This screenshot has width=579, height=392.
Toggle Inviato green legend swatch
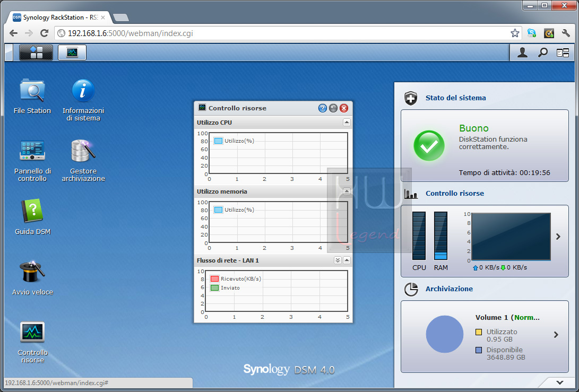214,288
